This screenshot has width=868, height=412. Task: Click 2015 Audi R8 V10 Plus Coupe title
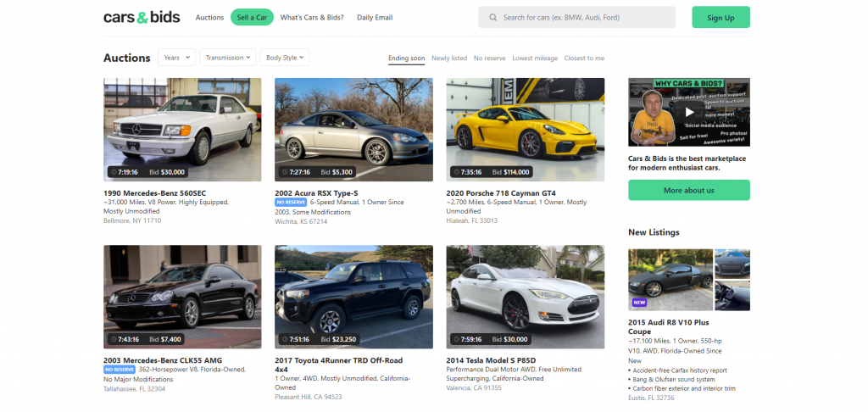tap(668, 326)
